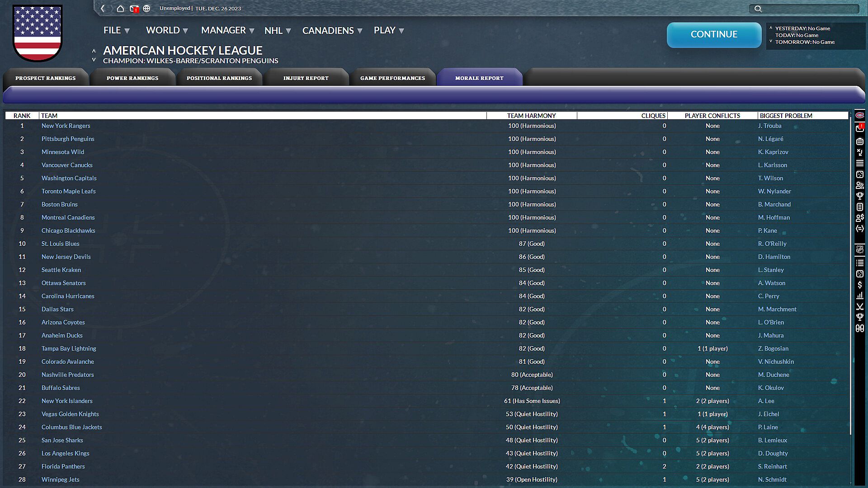This screenshot has width=868, height=488.
Task: Open the PLAY dropdown menu
Action: [389, 30]
